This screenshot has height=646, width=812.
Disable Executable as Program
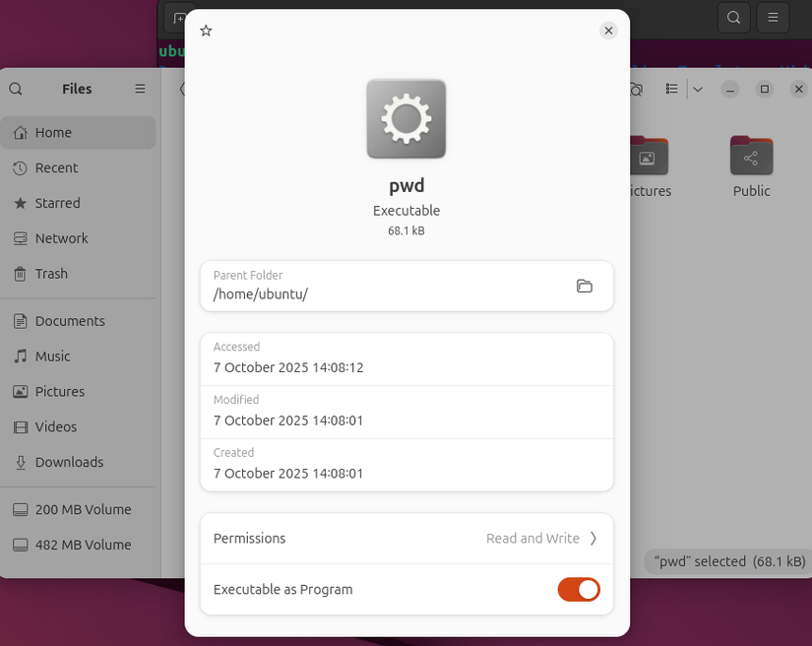point(579,589)
